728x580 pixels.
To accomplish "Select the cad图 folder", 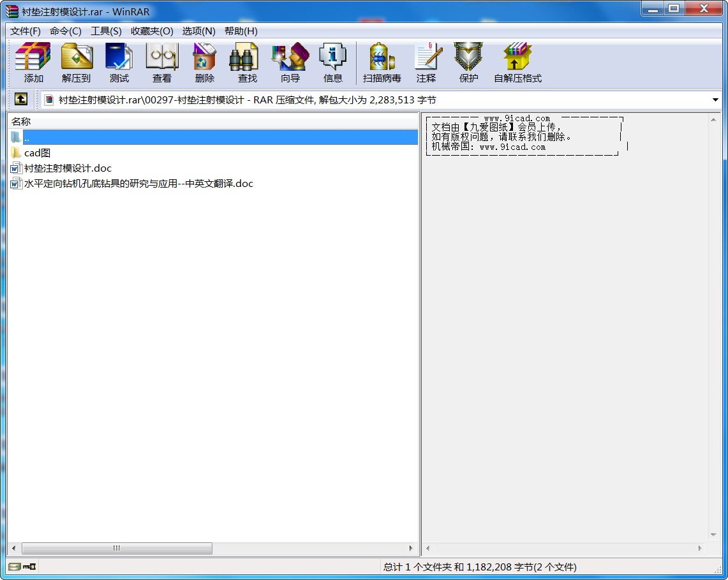I will point(37,153).
